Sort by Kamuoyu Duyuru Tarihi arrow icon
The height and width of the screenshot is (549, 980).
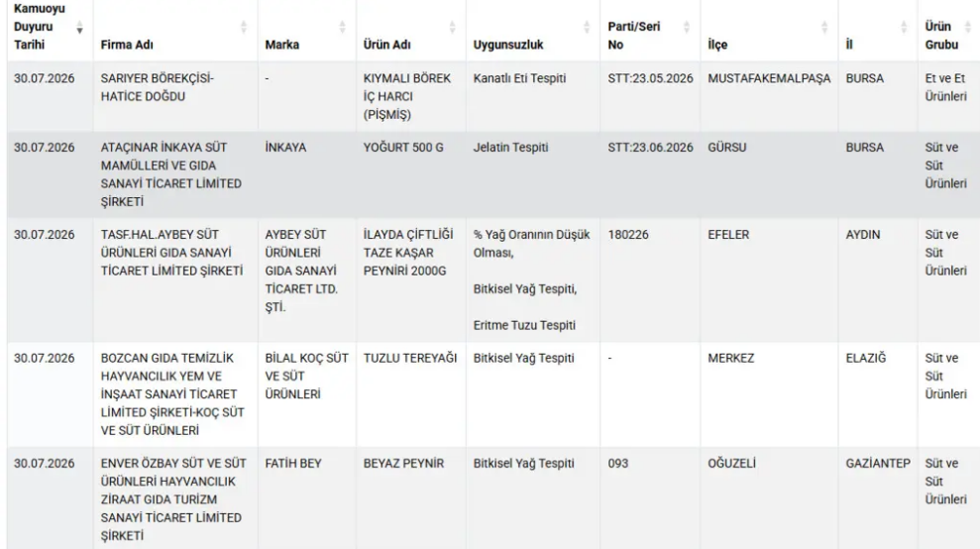point(79,28)
